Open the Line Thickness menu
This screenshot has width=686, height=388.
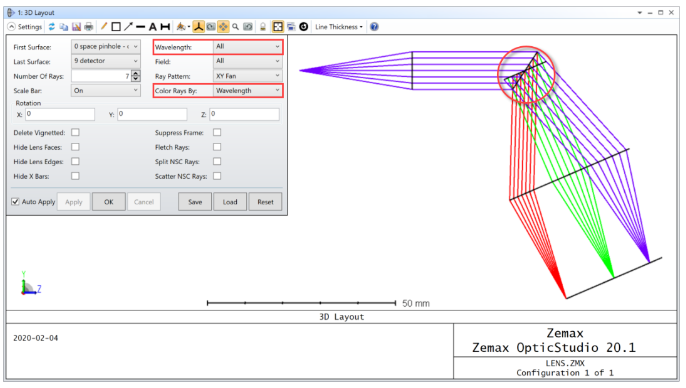339,27
